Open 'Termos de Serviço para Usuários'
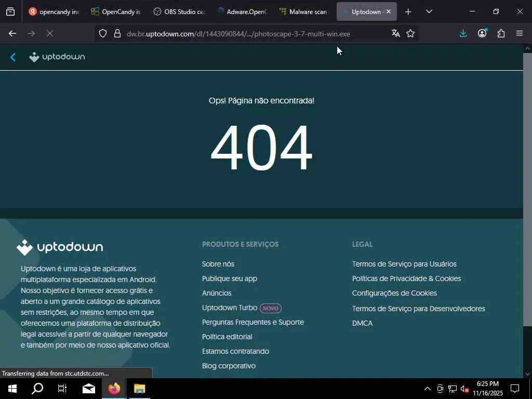 [x=404, y=264]
